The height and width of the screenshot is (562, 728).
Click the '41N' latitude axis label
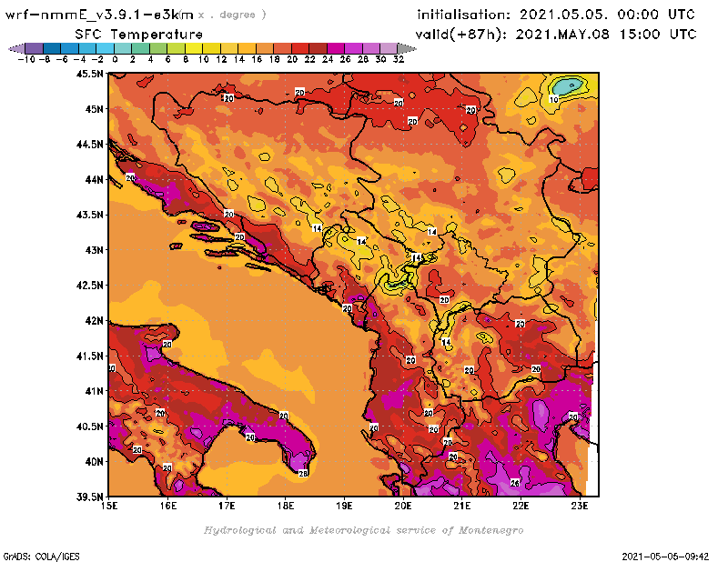point(94,391)
